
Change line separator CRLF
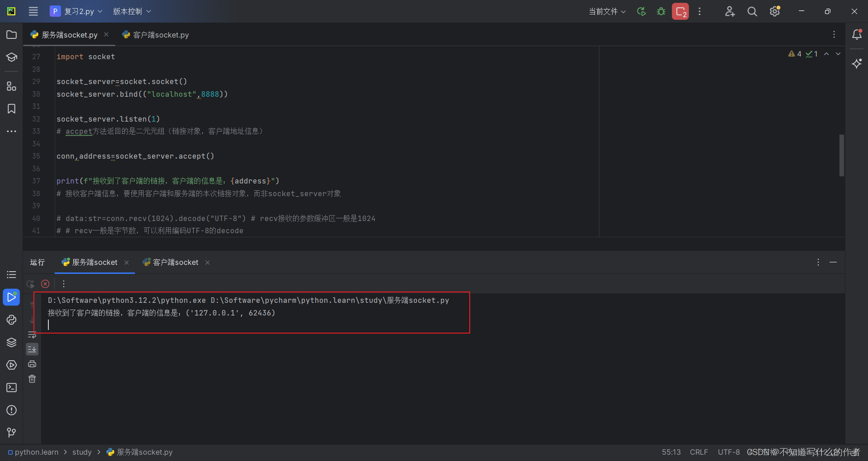(699, 452)
